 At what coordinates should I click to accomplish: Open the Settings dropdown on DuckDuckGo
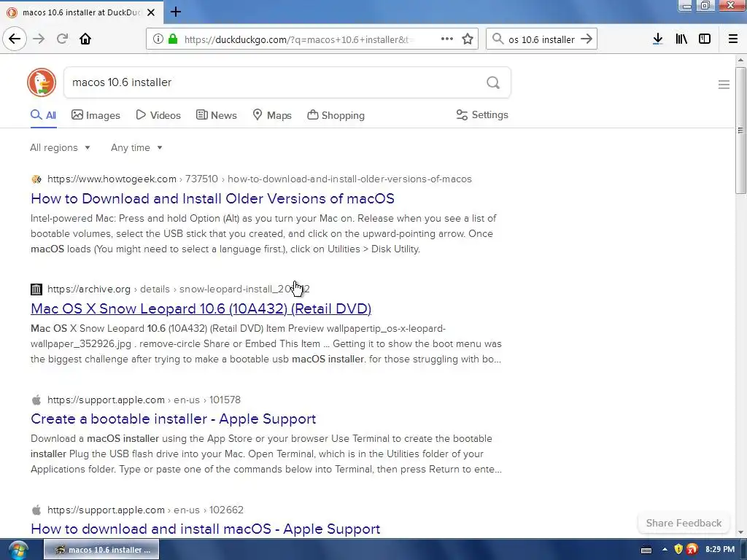pyautogui.click(x=482, y=114)
